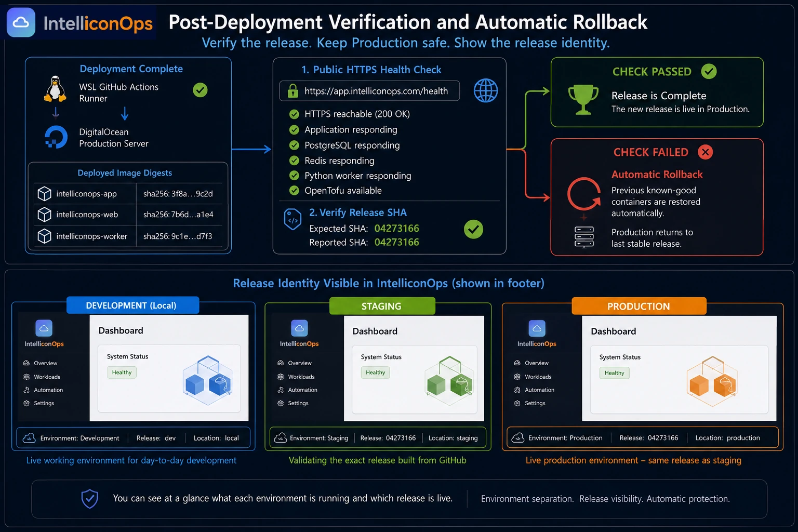Click the green check beside the matching SHA values
Viewport: 798px width, 532px height.
(x=473, y=229)
